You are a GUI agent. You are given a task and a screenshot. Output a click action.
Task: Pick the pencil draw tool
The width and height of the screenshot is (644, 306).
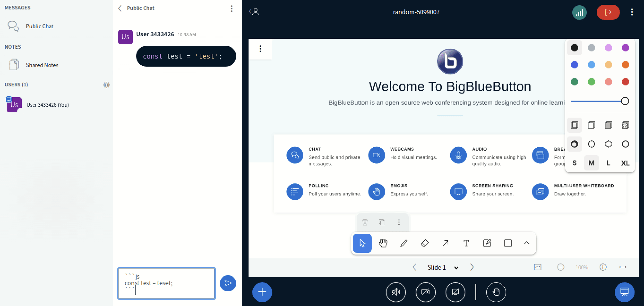pos(404,243)
